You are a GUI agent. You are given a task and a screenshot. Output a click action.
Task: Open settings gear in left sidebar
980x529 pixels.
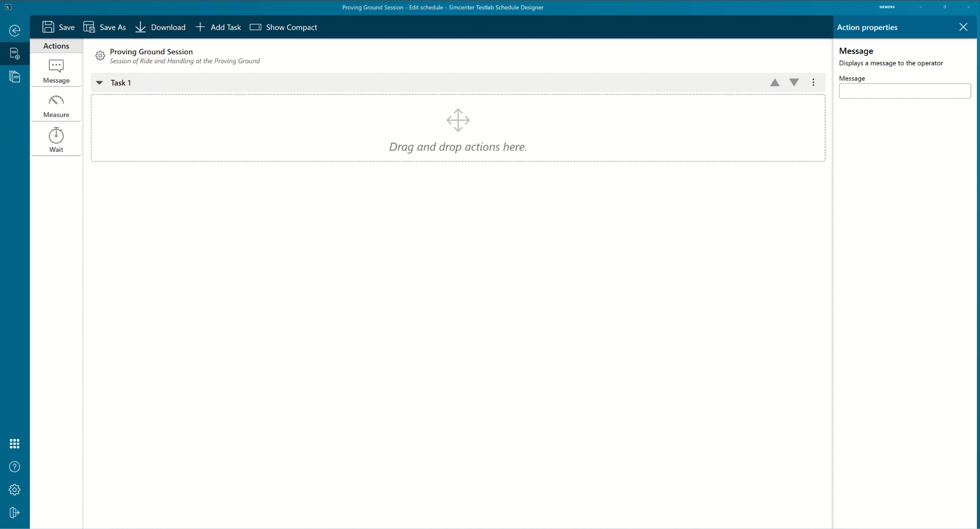coord(15,490)
